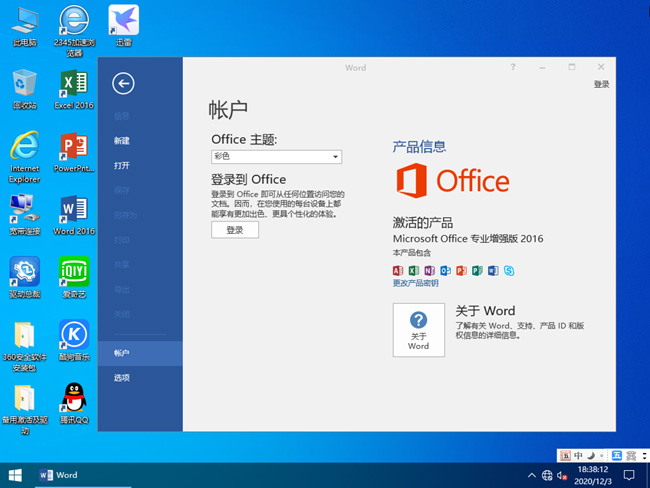Screen dimensions: 650x488
Task: Click the 登录 button under 登录到 Office
Action: pos(235,230)
